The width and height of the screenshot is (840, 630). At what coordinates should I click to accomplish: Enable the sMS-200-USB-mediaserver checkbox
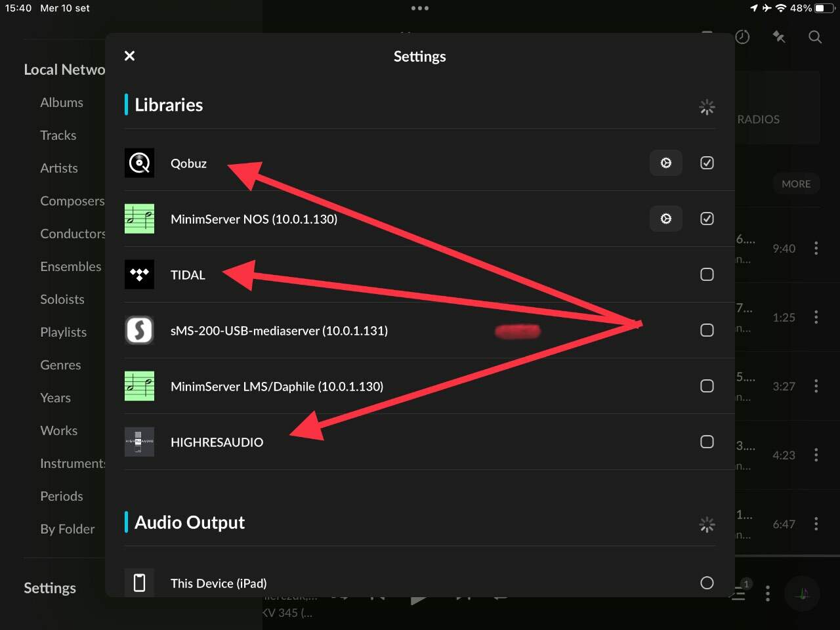coord(707,330)
